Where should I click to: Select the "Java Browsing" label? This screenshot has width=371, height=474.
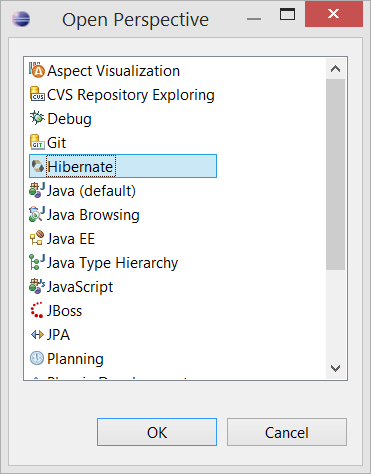click(x=93, y=215)
